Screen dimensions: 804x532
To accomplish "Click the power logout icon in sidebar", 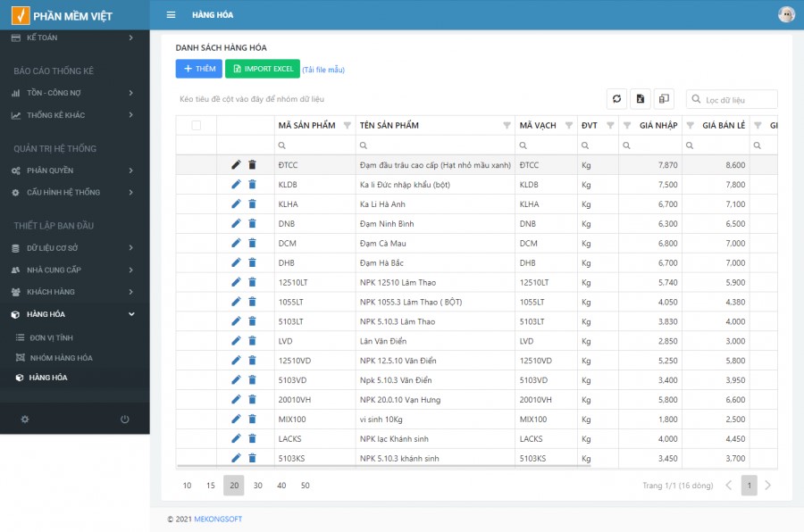I will [x=124, y=420].
